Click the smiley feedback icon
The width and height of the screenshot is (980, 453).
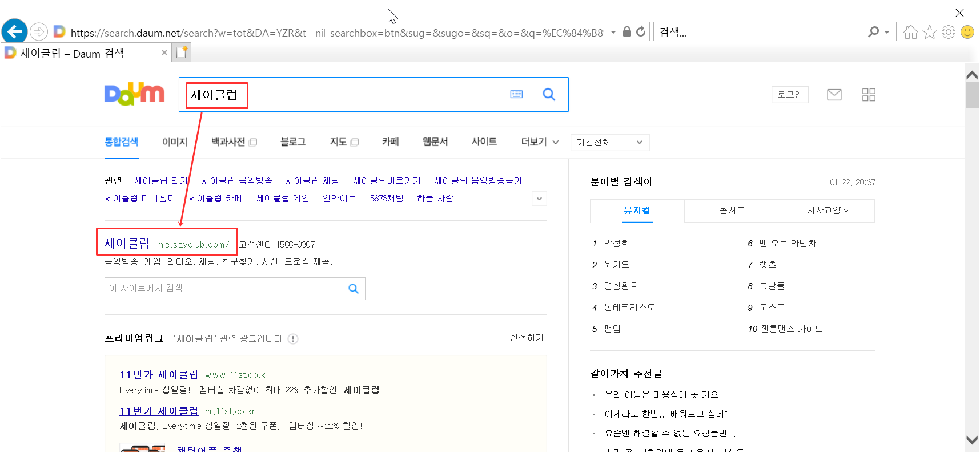coord(967,32)
